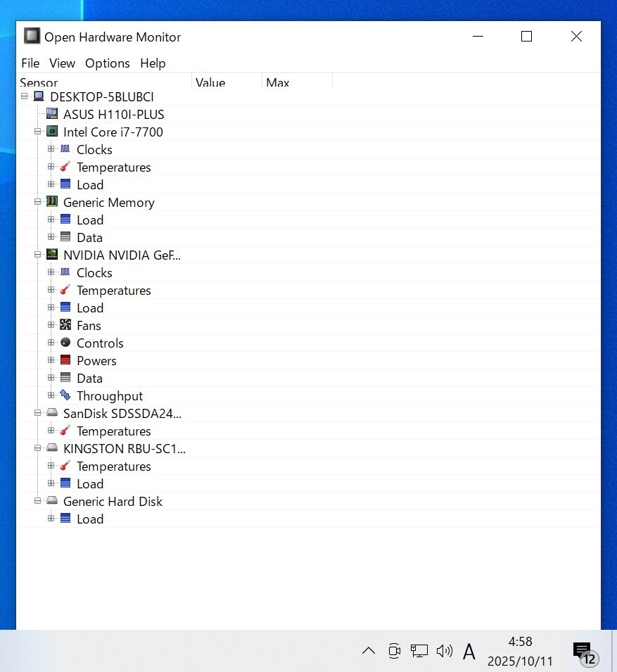The height and width of the screenshot is (672, 617).
Task: Click the computer icon beside DESKTOP-5BLUBCI
Action: 39,96
